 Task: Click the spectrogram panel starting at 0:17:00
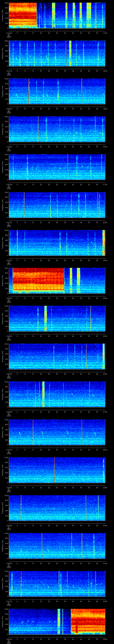57,53
